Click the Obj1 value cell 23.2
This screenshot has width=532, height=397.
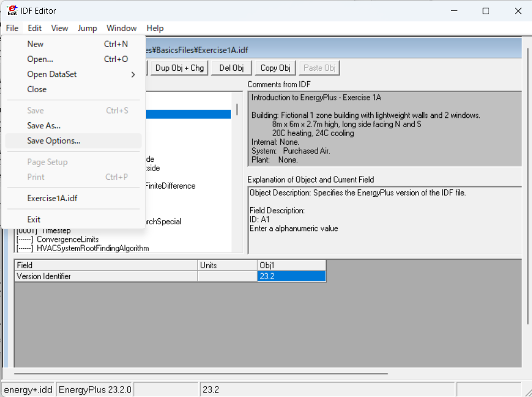pyautogui.click(x=291, y=276)
